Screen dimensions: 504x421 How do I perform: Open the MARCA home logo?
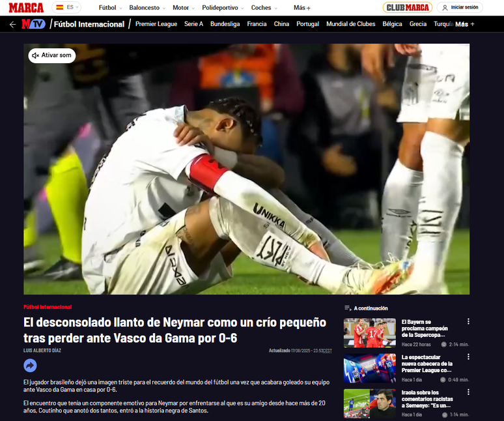(x=26, y=8)
